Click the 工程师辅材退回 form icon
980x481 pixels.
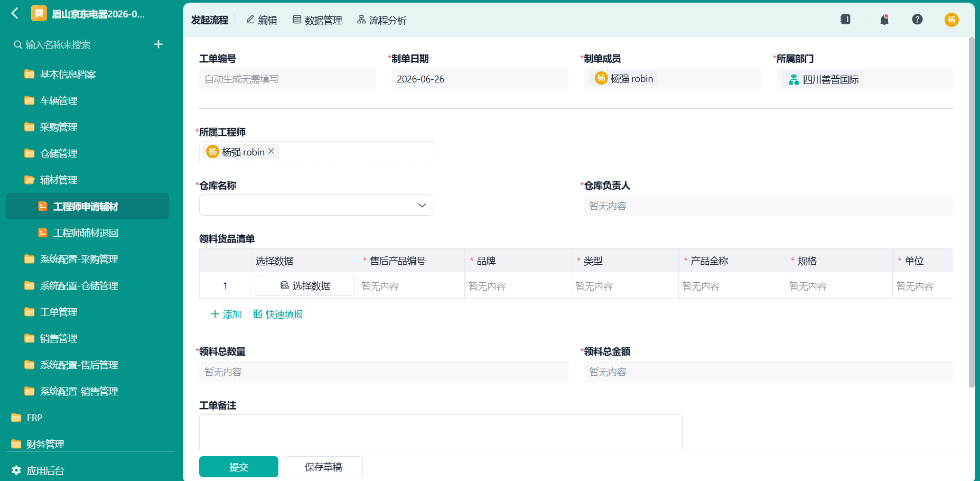pos(43,233)
